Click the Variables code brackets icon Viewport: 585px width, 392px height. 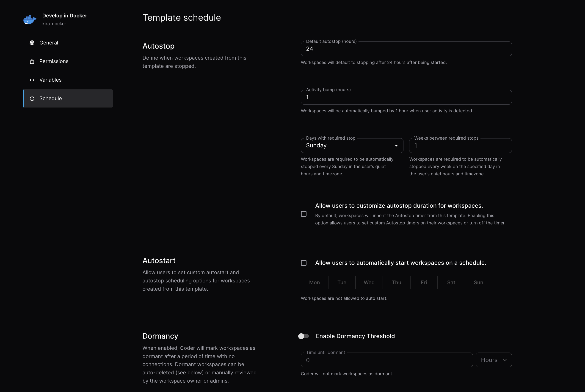tap(32, 80)
